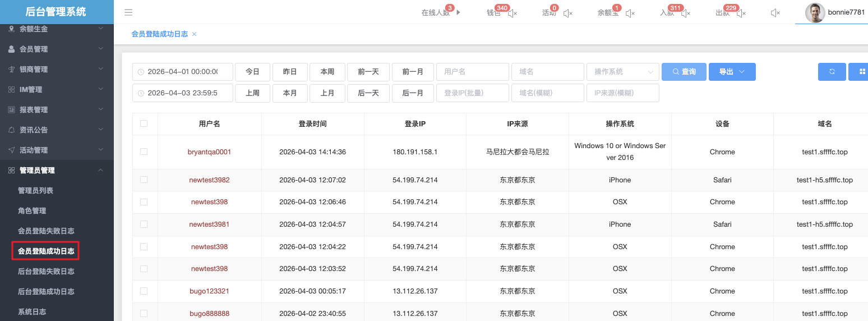868x321 pixels.
Task: Click the 今日 quick date button
Action: (252, 72)
